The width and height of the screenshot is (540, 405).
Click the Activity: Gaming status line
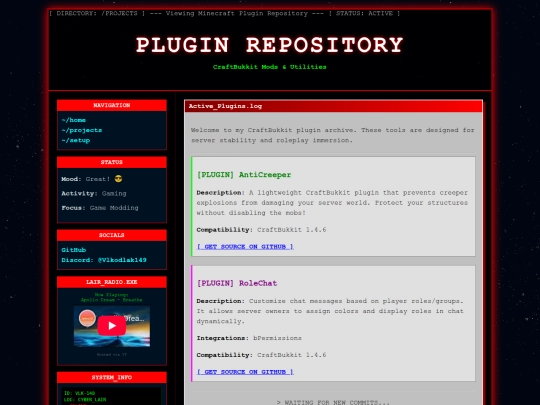coord(94,194)
